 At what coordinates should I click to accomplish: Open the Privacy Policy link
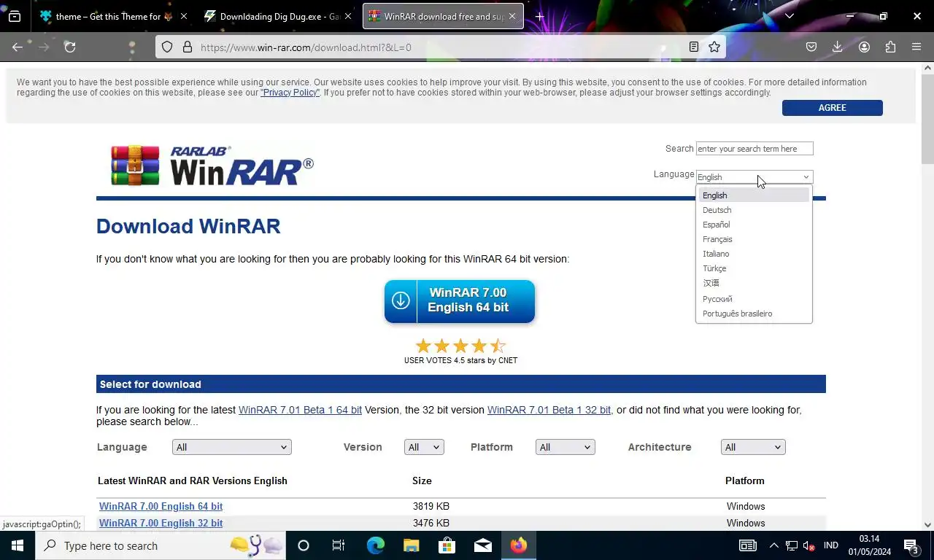290,93
